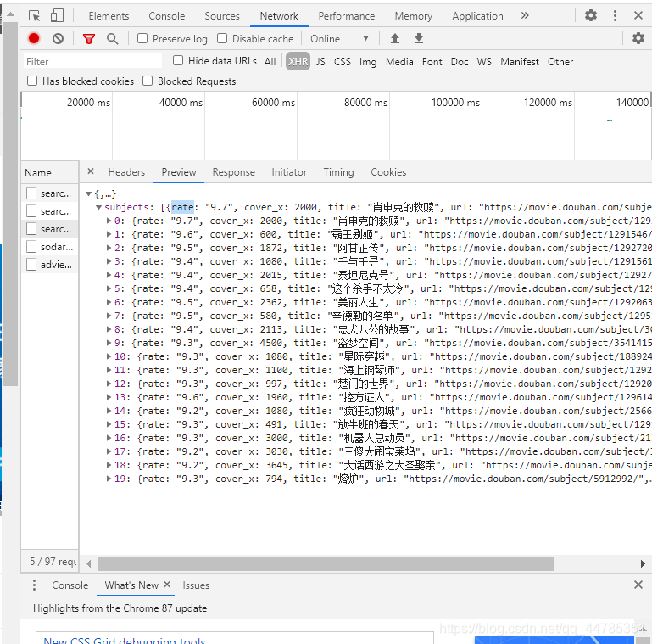Stop recording network log
652x644 pixels.
click(34, 39)
